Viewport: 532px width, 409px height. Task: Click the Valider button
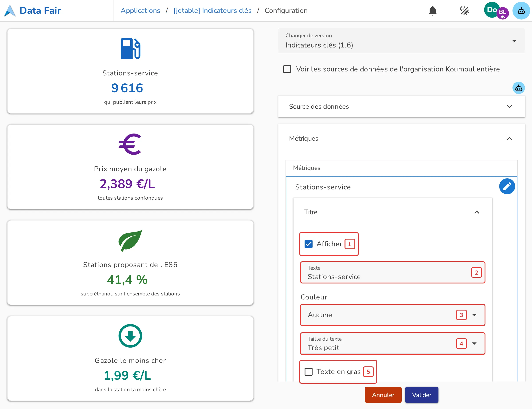[422, 395]
